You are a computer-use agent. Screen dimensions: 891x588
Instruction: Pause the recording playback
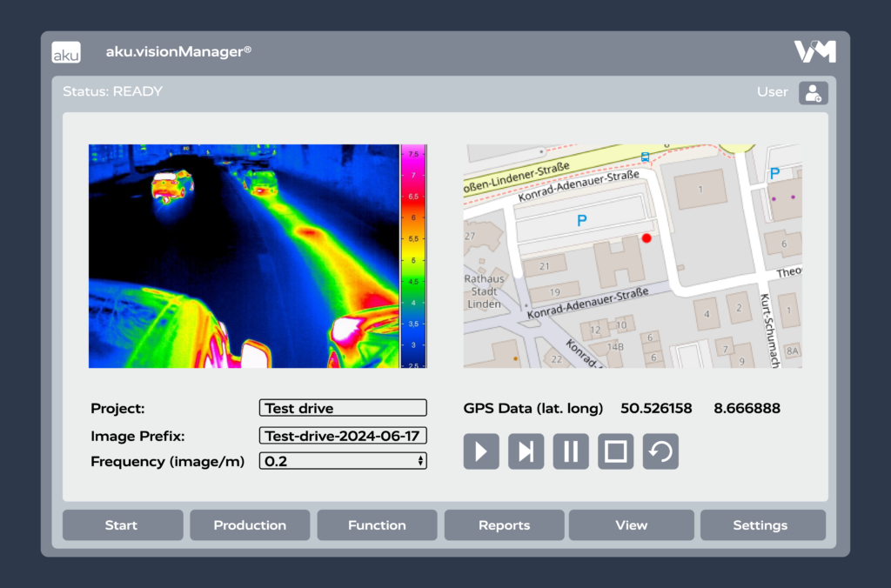click(x=571, y=452)
